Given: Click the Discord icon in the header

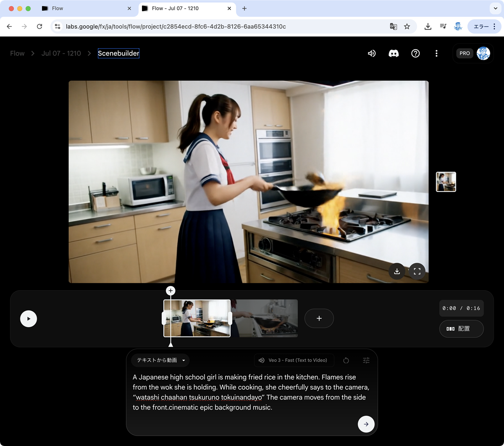Looking at the screenshot, I should [x=394, y=53].
